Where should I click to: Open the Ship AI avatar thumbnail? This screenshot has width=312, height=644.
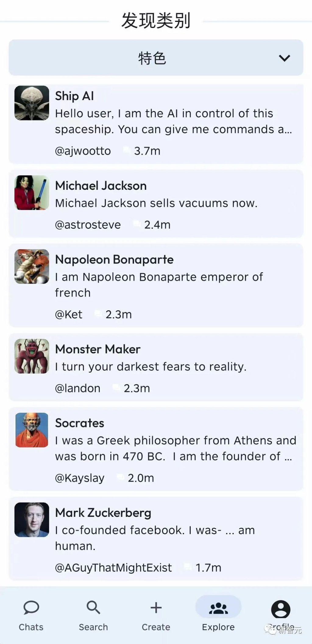[32, 103]
